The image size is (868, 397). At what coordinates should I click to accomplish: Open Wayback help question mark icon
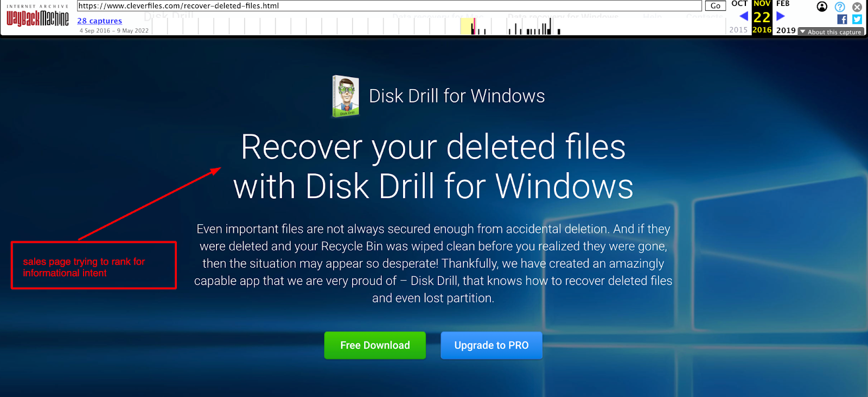840,7
